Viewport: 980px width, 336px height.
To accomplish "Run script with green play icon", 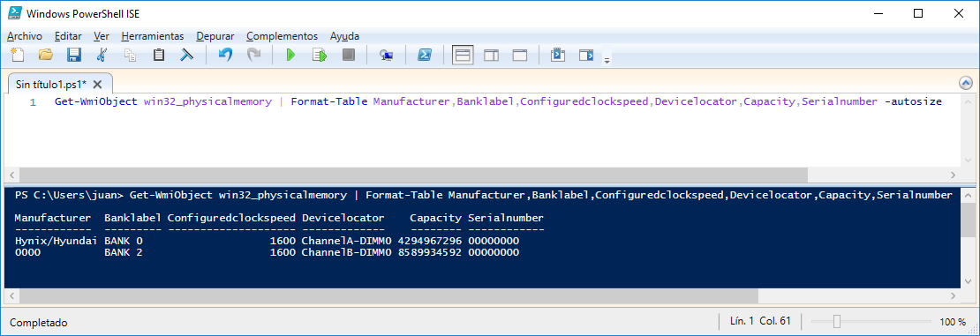I will pos(290,55).
